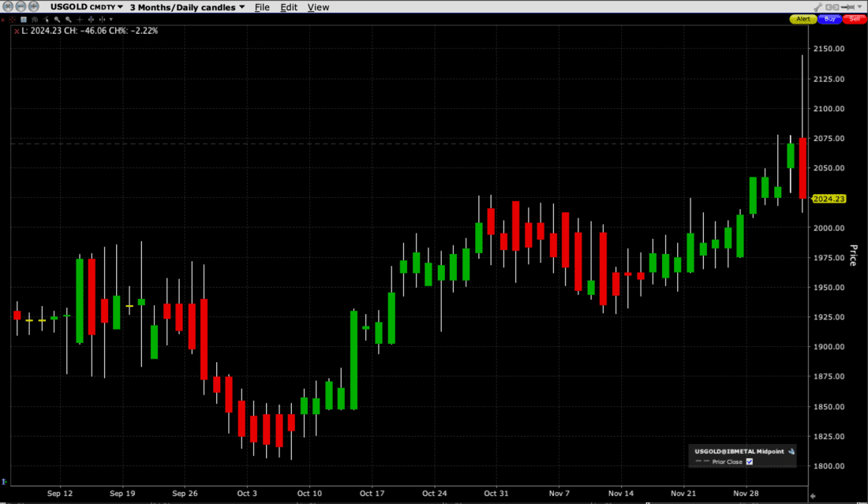Uncheck the Prior Close checkbox
The image size is (868, 504).
[x=750, y=462]
